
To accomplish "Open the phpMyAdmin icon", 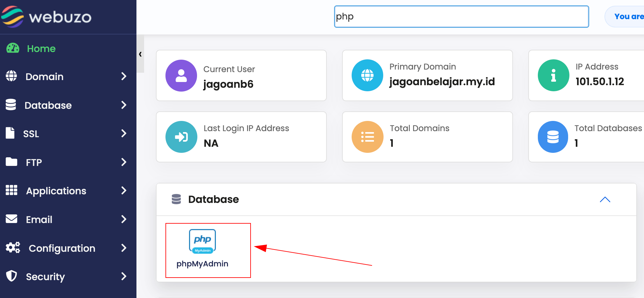I will click(202, 242).
